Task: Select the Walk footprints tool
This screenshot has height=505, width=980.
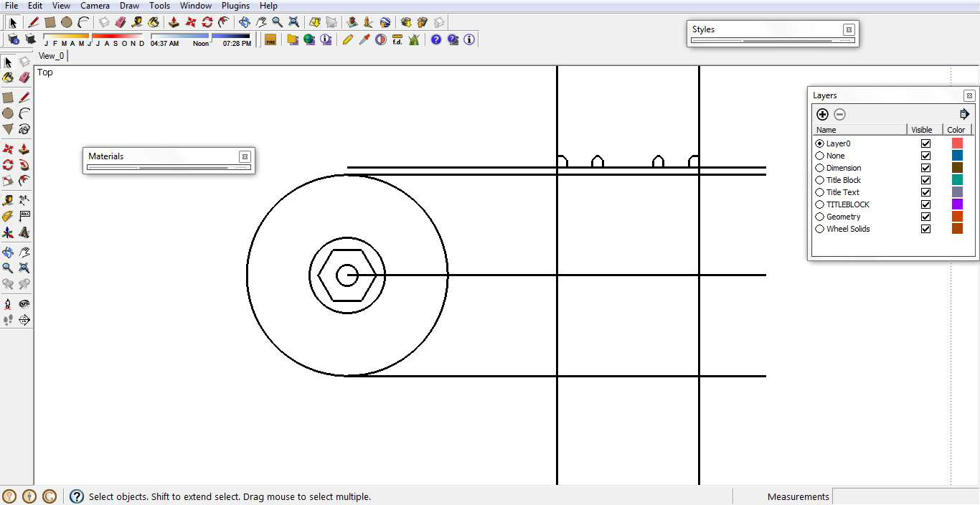Action: coord(8,320)
